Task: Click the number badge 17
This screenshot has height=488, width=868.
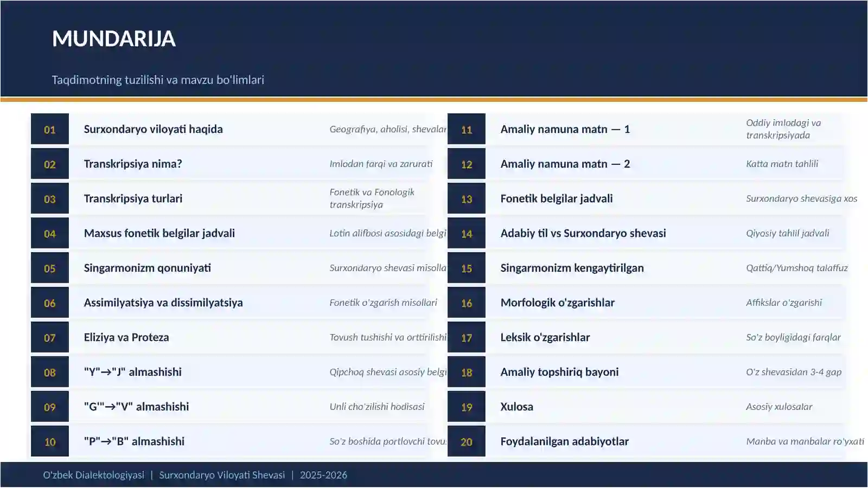Action: click(467, 337)
